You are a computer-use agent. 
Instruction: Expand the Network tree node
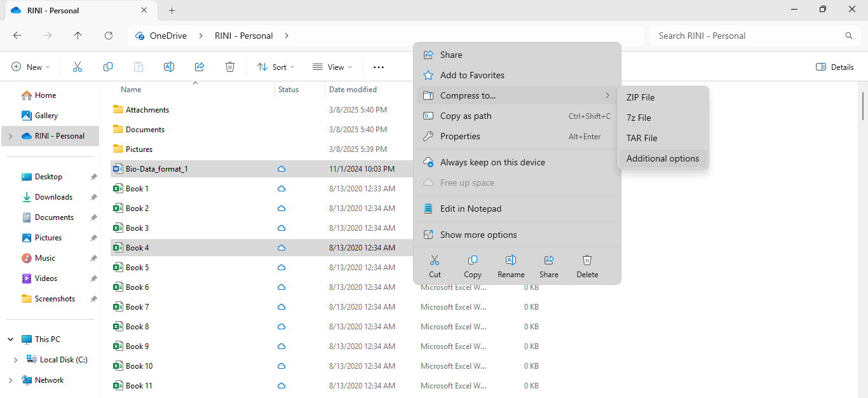click(x=10, y=380)
